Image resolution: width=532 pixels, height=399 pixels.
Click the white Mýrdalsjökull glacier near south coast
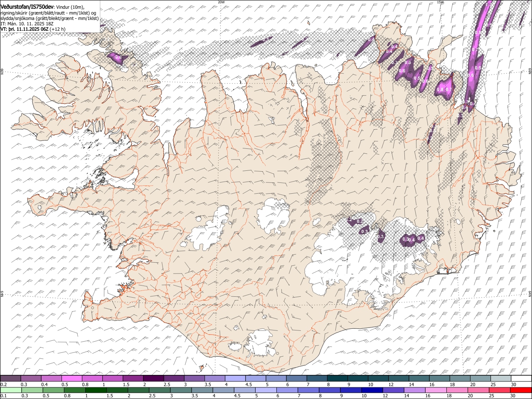(260, 343)
